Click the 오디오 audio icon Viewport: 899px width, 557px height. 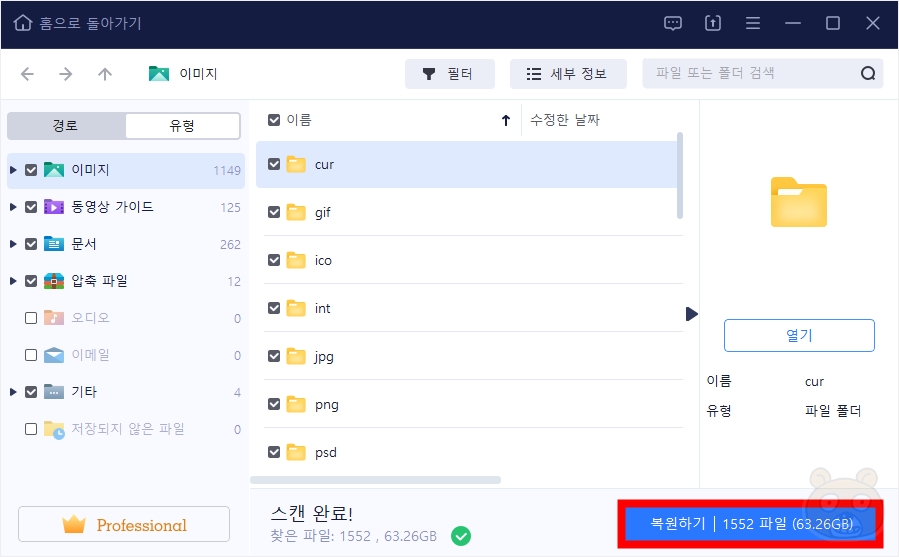click(54, 318)
